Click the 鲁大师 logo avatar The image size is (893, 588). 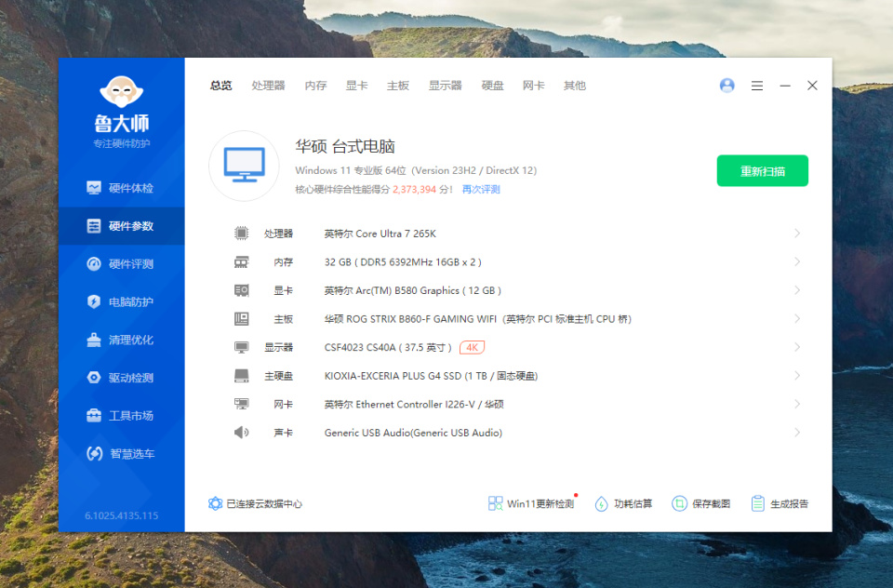(x=121, y=91)
